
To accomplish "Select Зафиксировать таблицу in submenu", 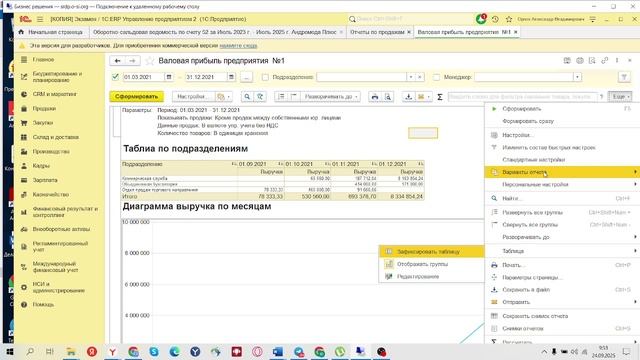I will coord(432,251).
